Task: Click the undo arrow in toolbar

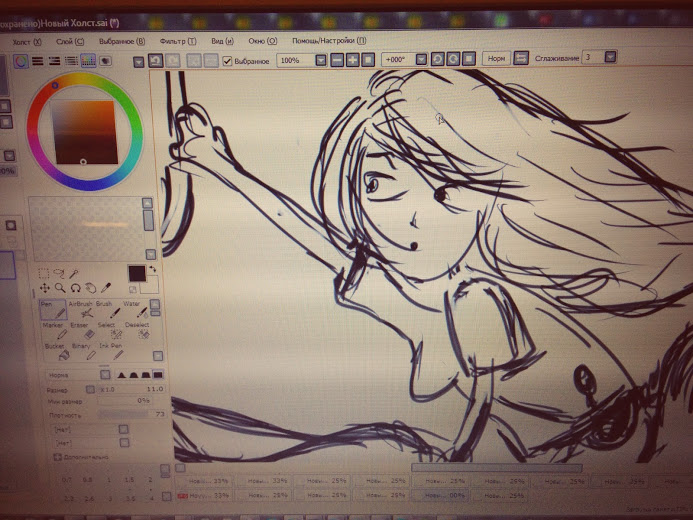Action: 156,60
